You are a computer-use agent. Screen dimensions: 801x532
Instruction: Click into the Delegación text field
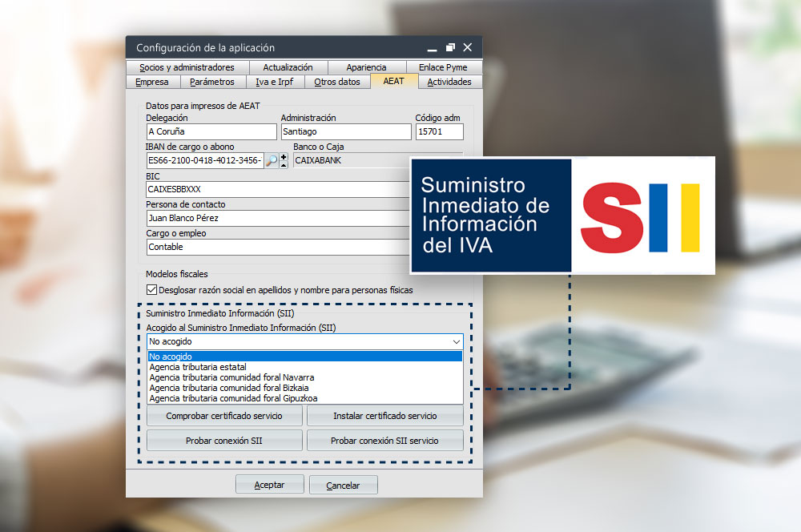(211, 132)
